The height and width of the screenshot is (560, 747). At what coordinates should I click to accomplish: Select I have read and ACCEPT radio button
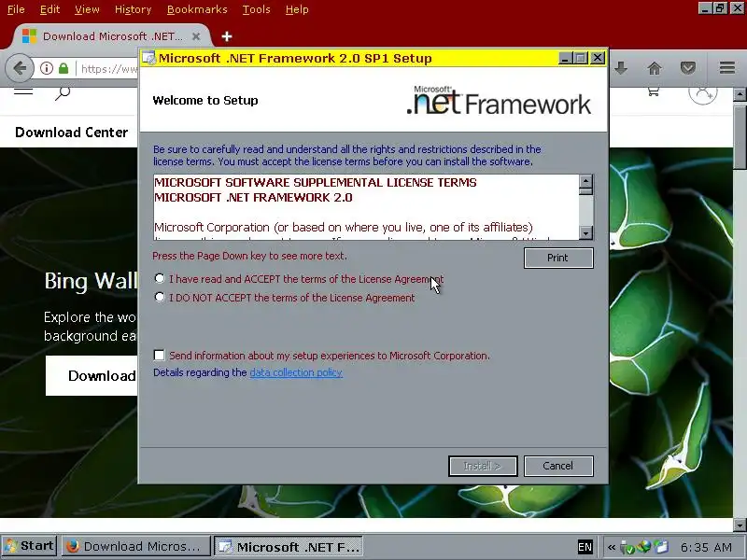pos(160,278)
